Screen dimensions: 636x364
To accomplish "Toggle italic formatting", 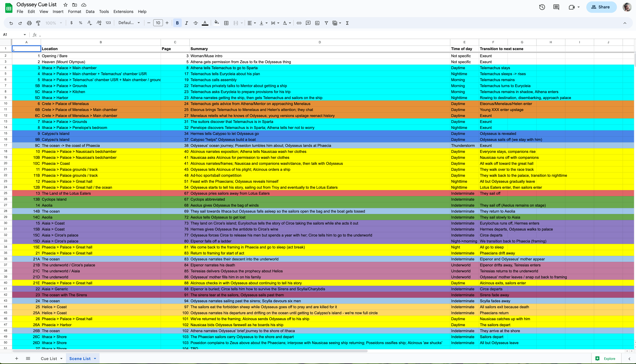I will click(x=186, y=23).
